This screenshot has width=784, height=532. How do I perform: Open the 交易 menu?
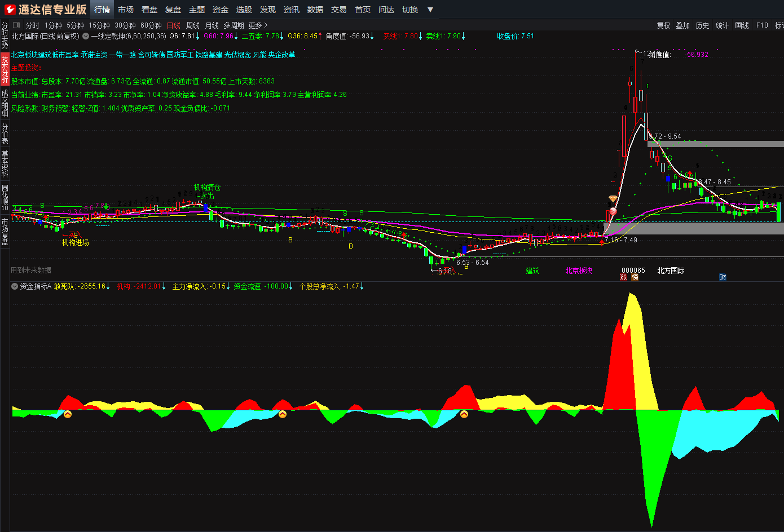click(339, 10)
